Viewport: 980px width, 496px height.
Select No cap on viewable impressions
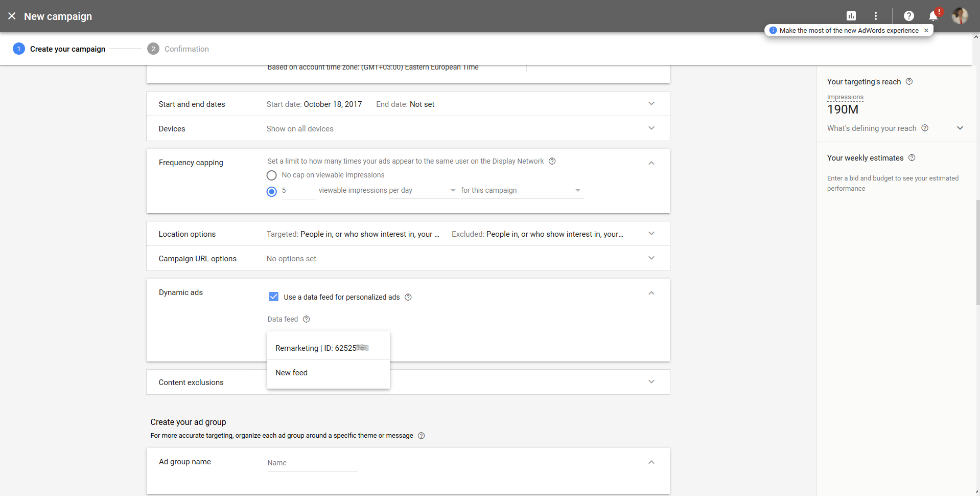click(271, 175)
